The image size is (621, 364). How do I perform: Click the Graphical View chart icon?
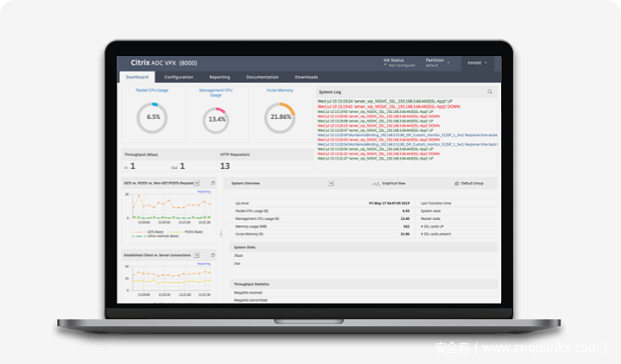click(374, 184)
